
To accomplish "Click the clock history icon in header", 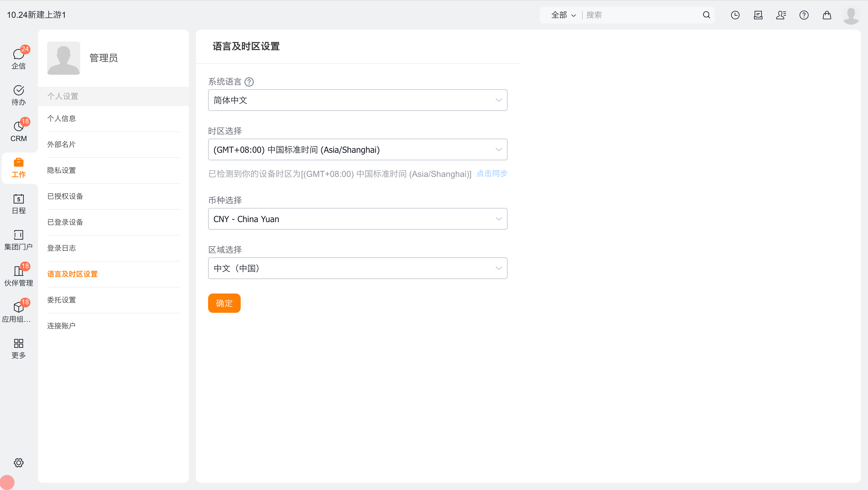I will (x=735, y=15).
